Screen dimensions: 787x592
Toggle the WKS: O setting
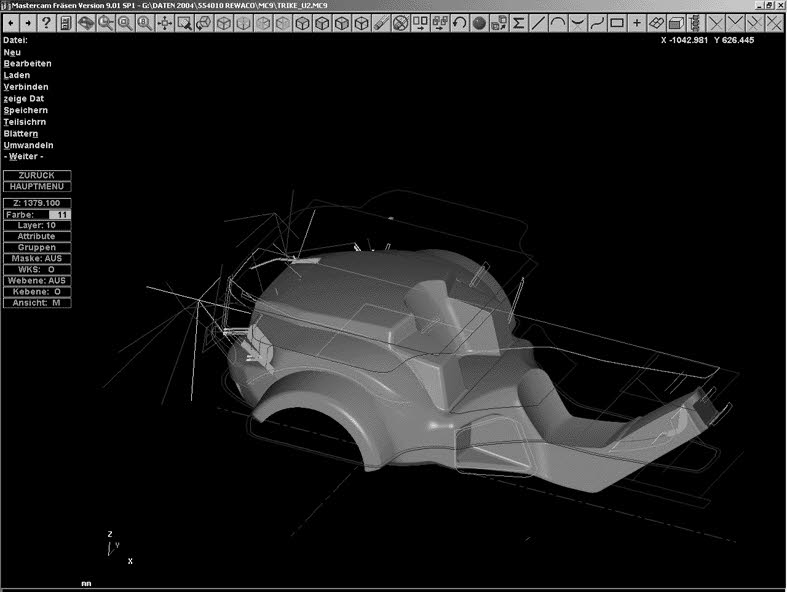pyautogui.click(x=37, y=269)
